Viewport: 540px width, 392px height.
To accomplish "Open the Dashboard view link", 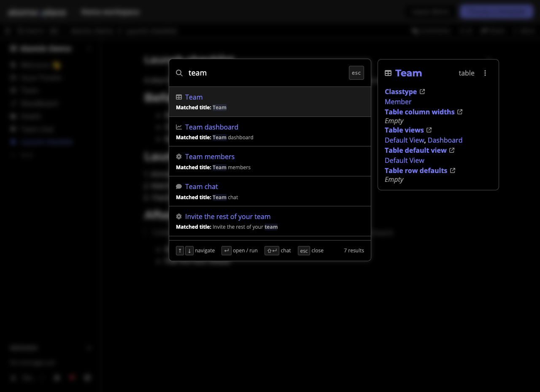I will (x=445, y=140).
